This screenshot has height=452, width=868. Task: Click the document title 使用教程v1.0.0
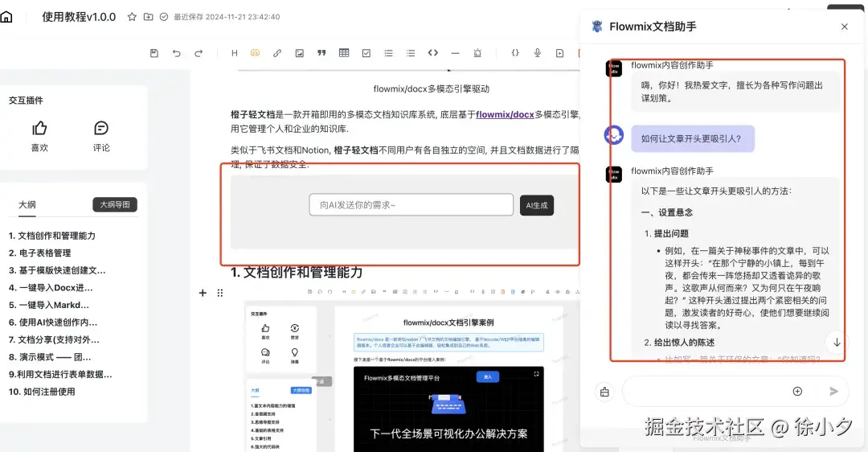tap(79, 17)
